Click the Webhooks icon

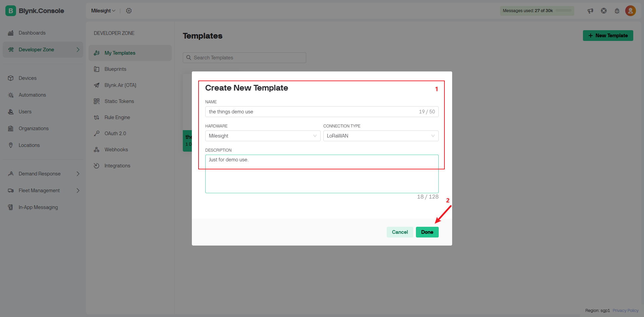pyautogui.click(x=97, y=150)
